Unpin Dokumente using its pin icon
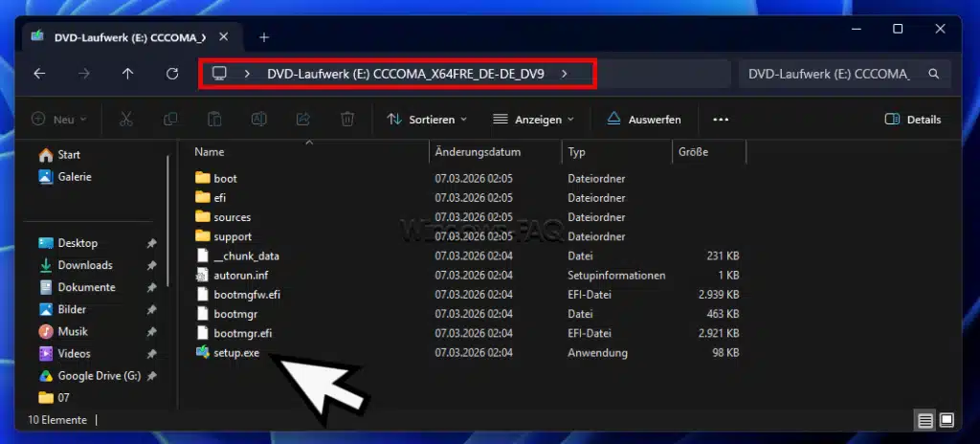Screen dimensions: 980x444 click(151, 288)
